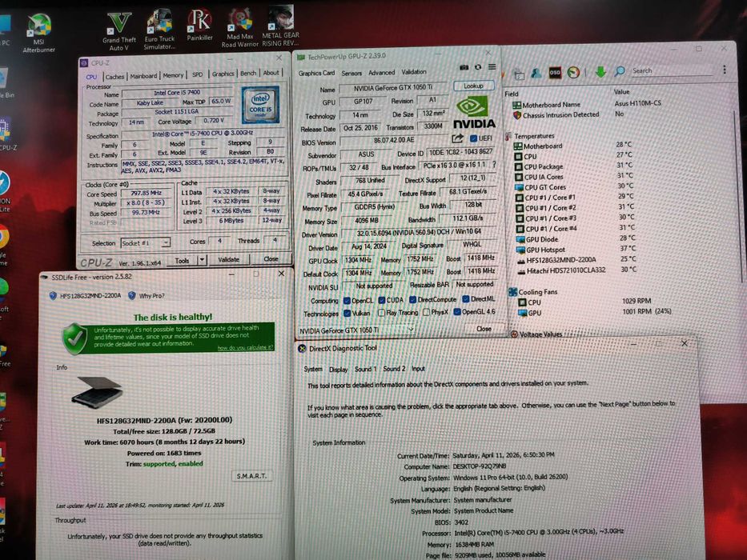Viewport: 747px width, 560px height.
Task: Open the Sound 1 tab in DirectX Diagnostic Tool
Action: pos(365,369)
